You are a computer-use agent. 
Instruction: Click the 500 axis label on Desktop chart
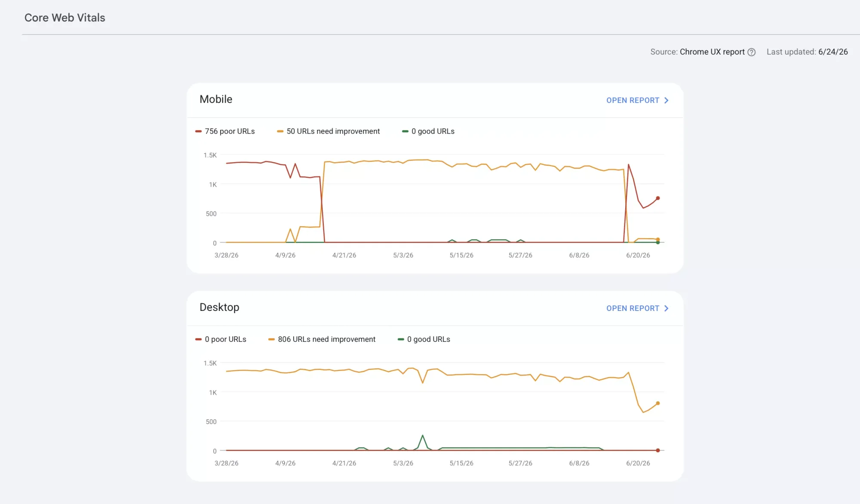click(211, 422)
